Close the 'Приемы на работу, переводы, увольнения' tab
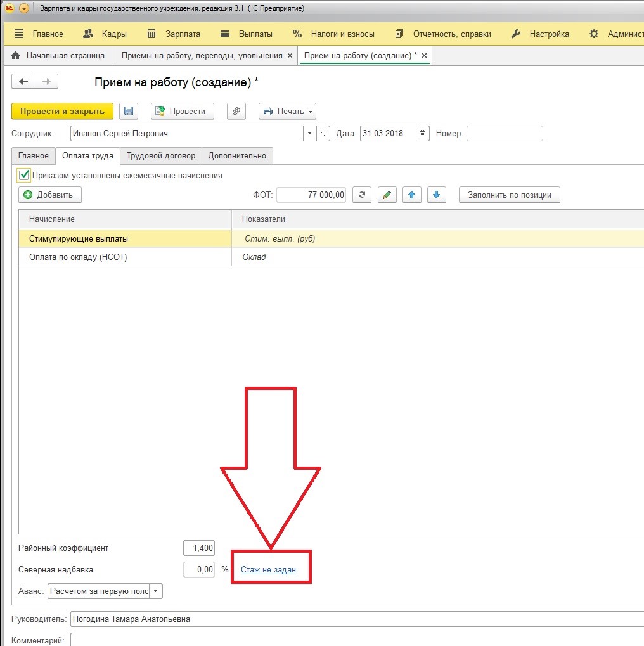This screenshot has height=646, width=644. [x=290, y=56]
